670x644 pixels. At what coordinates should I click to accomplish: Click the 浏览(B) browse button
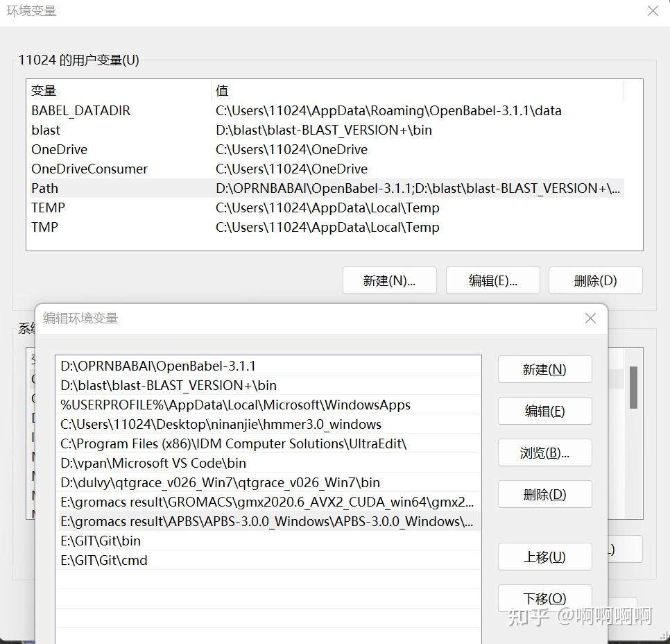click(544, 452)
